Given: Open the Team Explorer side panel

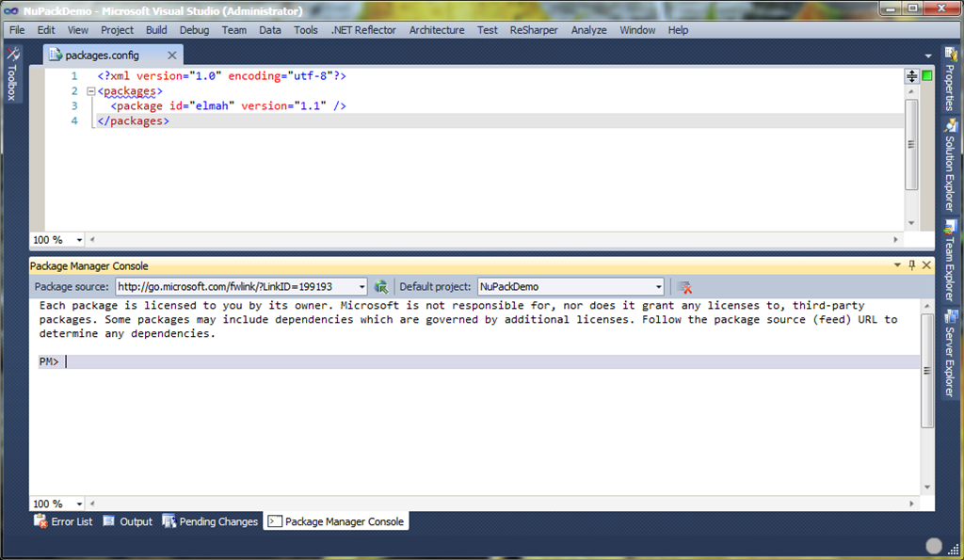Looking at the screenshot, I should pyautogui.click(x=951, y=261).
